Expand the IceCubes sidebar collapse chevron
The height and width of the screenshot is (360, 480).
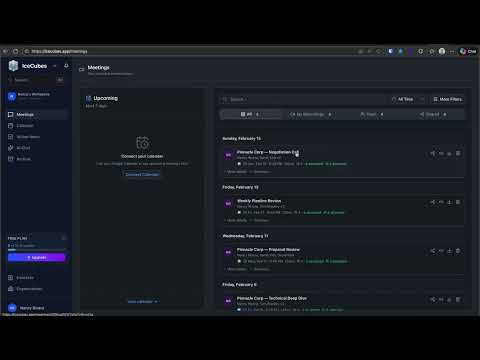55,66
